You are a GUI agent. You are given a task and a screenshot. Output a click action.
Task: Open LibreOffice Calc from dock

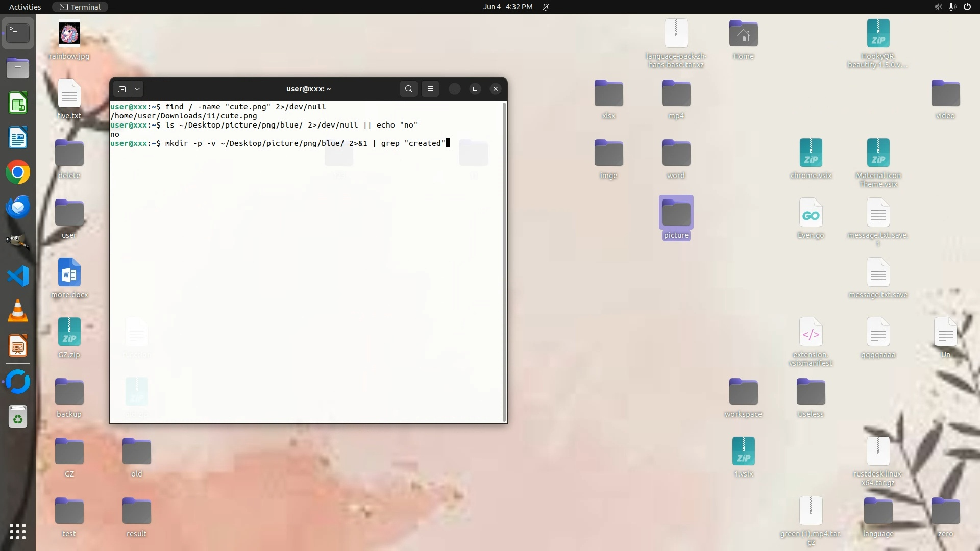pos(18,104)
